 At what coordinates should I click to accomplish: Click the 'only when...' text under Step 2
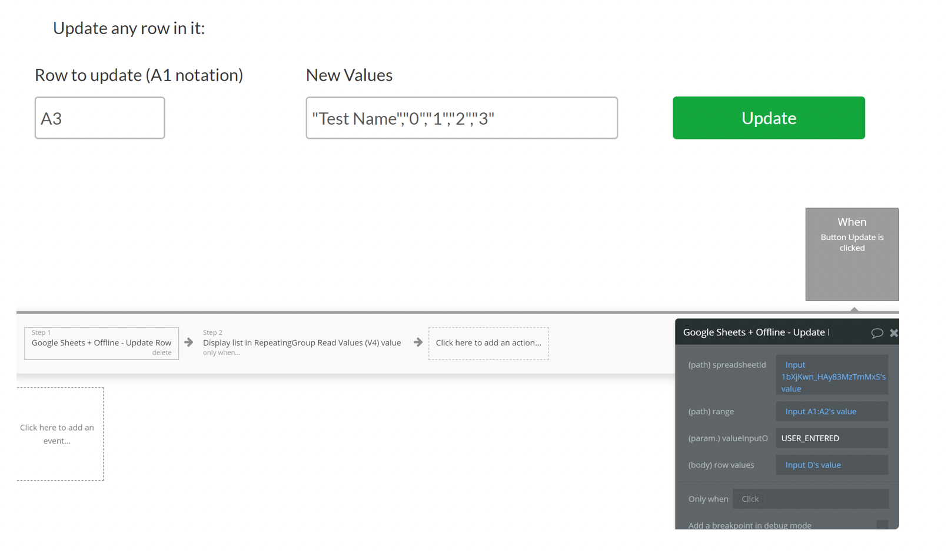tap(221, 353)
